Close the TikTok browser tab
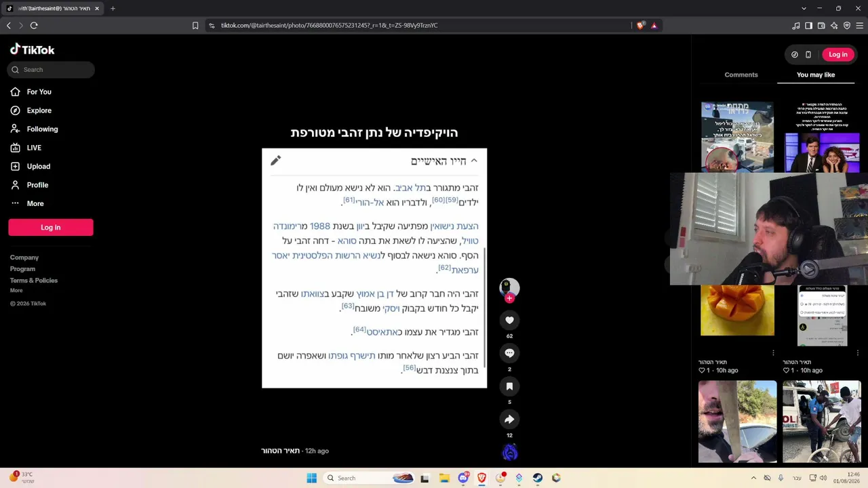The image size is (868, 488). point(97,9)
